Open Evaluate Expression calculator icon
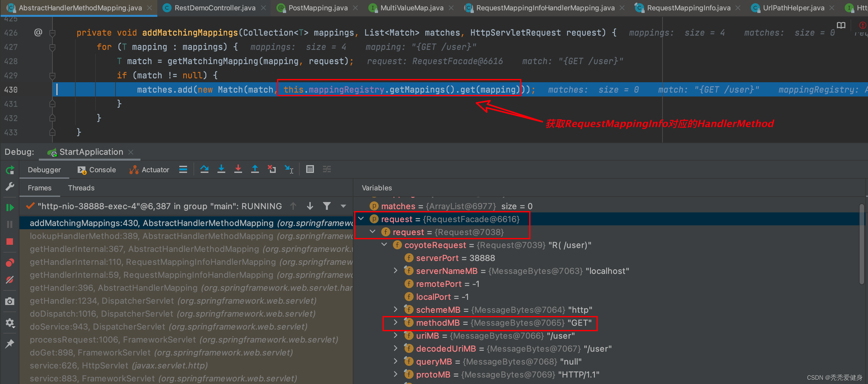The image size is (868, 384). pos(310,169)
